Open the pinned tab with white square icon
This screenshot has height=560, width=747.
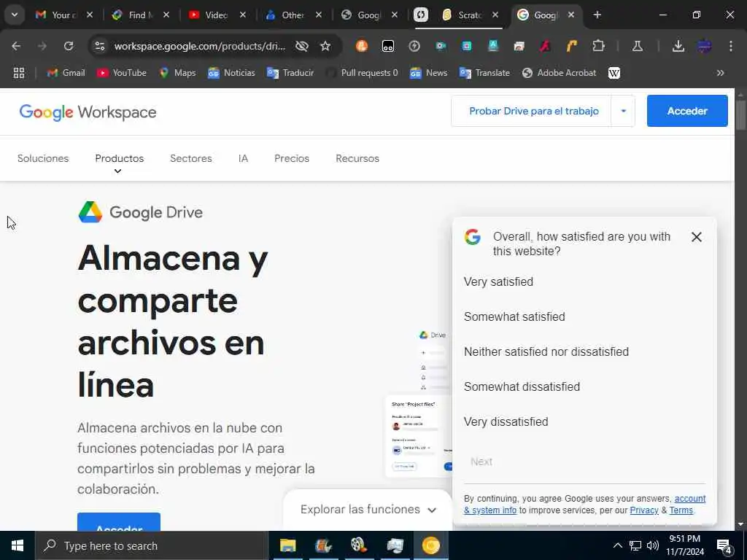[421, 15]
